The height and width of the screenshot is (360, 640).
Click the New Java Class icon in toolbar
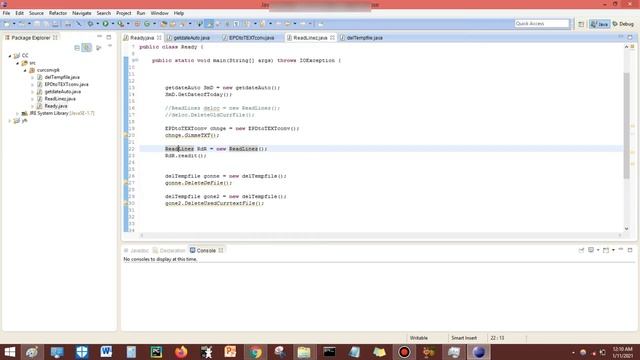pyautogui.click(x=147, y=24)
